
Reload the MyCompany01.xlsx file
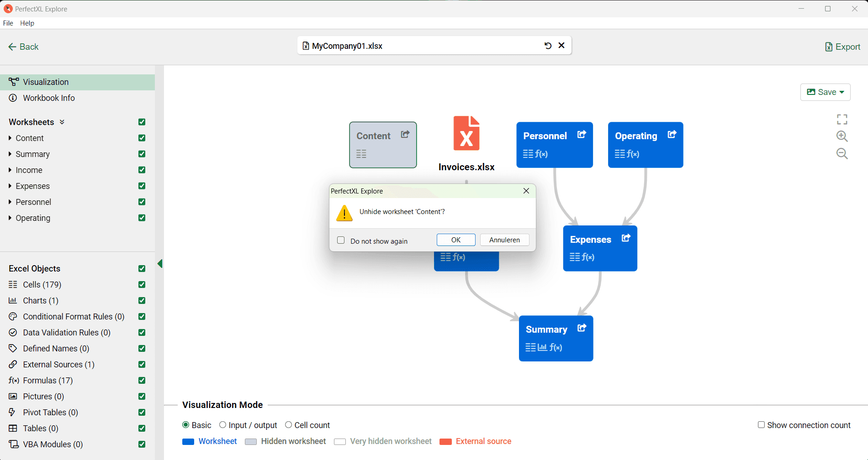[548, 46]
